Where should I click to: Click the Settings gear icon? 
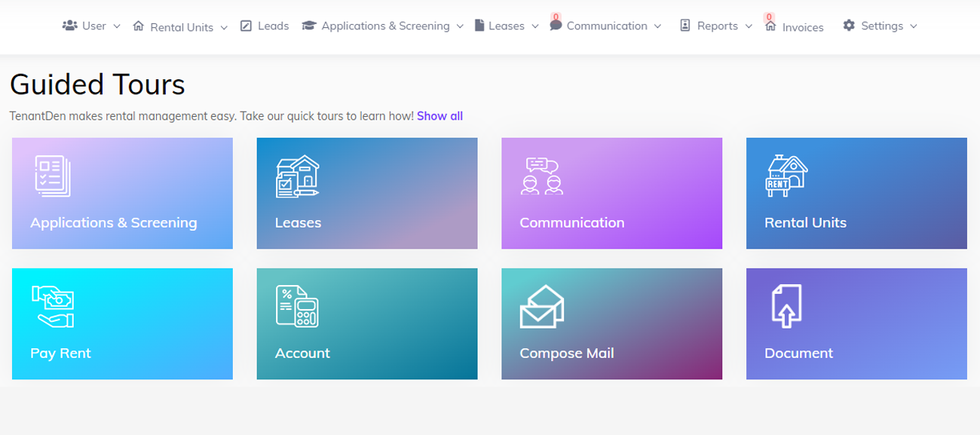pos(849,26)
